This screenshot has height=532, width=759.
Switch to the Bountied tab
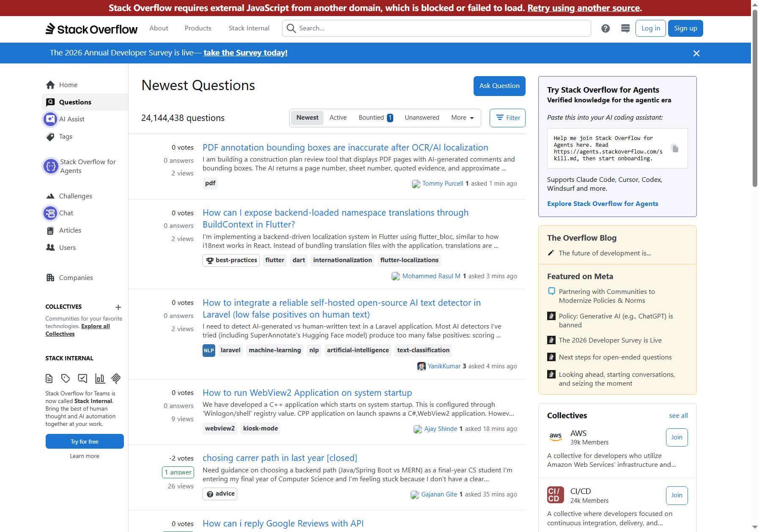[375, 118]
